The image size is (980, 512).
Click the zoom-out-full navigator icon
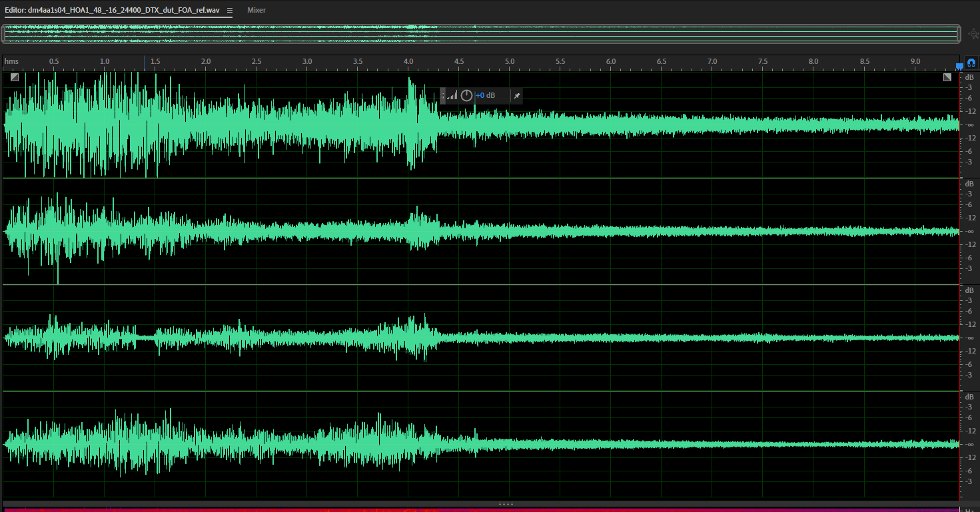pyautogui.click(x=973, y=33)
